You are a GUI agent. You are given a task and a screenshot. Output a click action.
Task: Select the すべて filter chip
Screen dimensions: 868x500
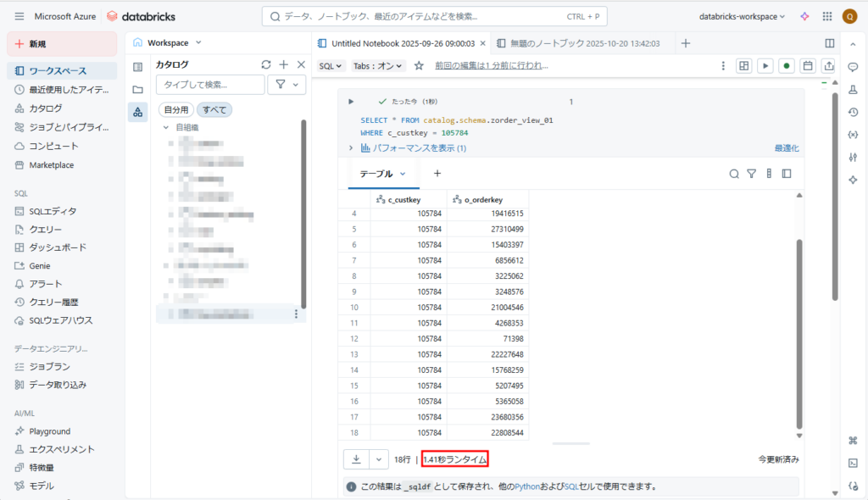(x=214, y=109)
